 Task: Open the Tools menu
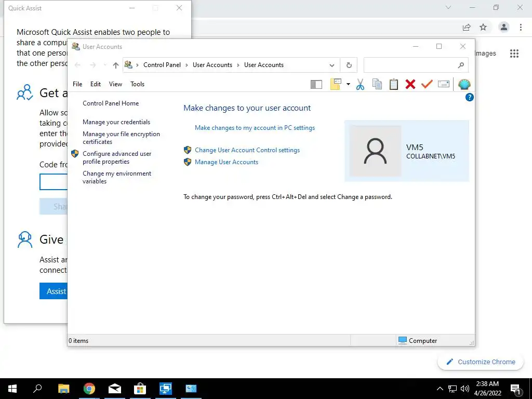pos(137,84)
